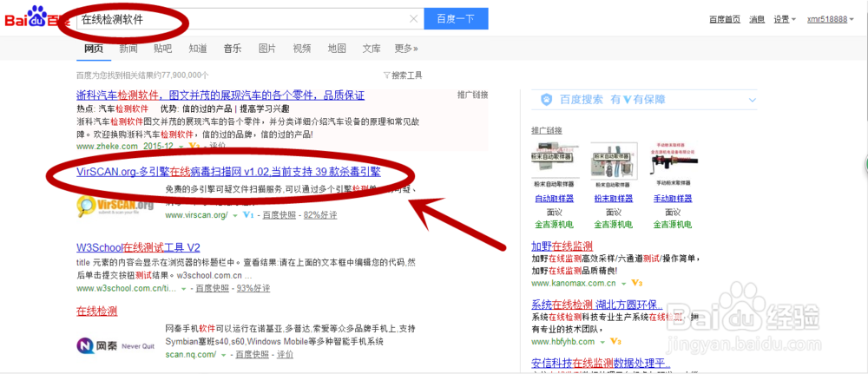Click V1 badge on VirSCAN result
The width and height of the screenshot is (868, 374).
[x=248, y=214]
